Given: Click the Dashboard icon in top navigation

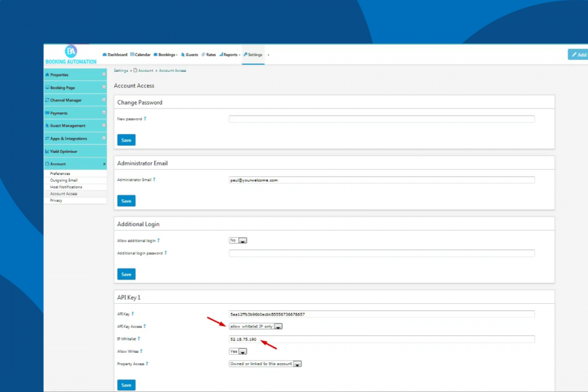Looking at the screenshot, I should pos(104,55).
